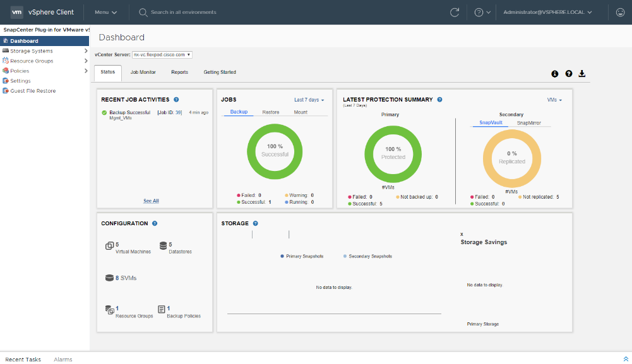Click the SVMs database icon
Image resolution: width=632 pixels, height=364 pixels.
109,278
